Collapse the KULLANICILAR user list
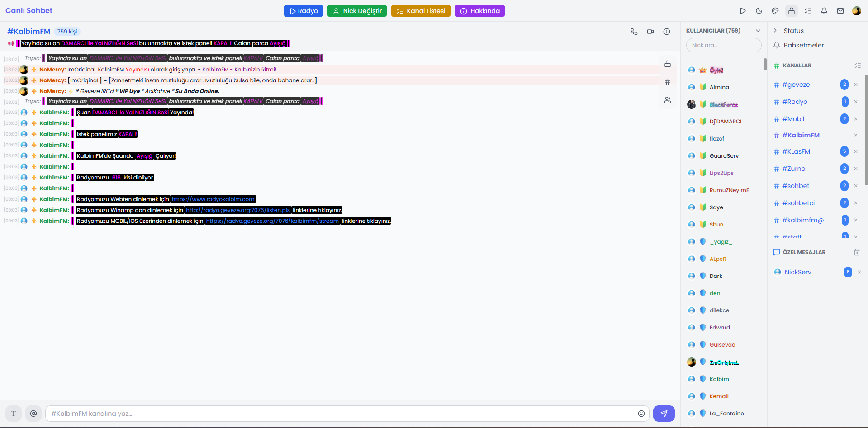Viewport: 868px width, 428px height. click(x=759, y=30)
